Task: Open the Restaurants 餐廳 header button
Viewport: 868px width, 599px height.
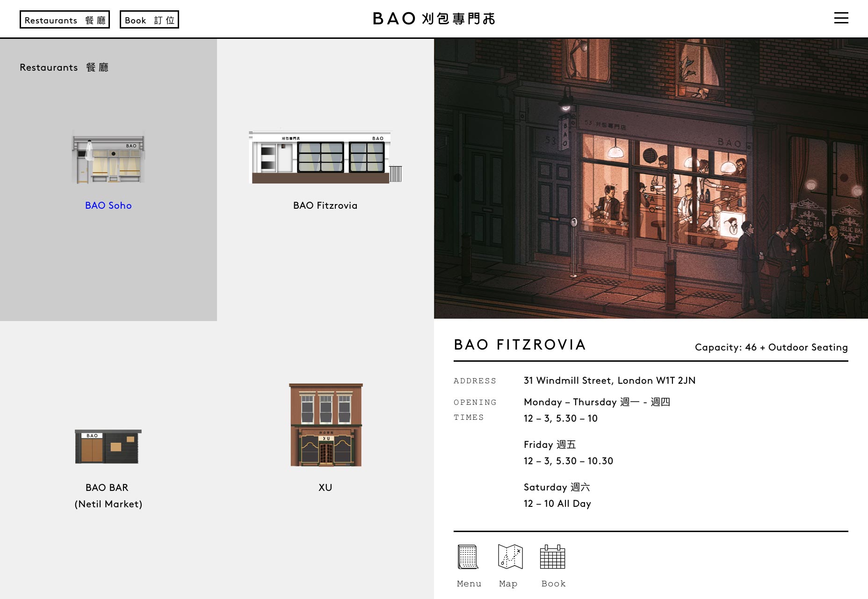Action: click(x=65, y=20)
